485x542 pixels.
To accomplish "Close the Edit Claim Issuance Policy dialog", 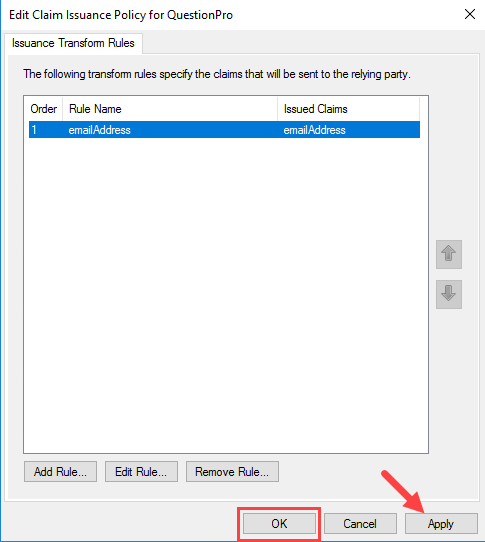I will click(470, 15).
